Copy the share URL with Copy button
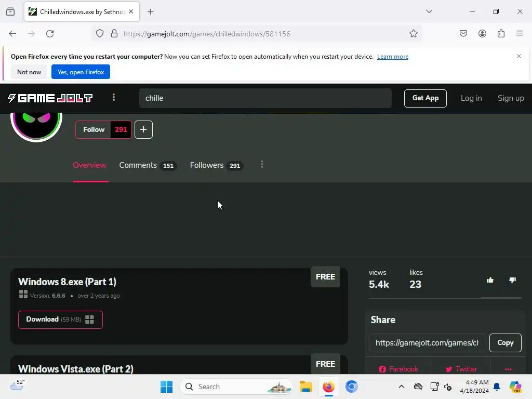The width and height of the screenshot is (532, 399). tap(505, 343)
